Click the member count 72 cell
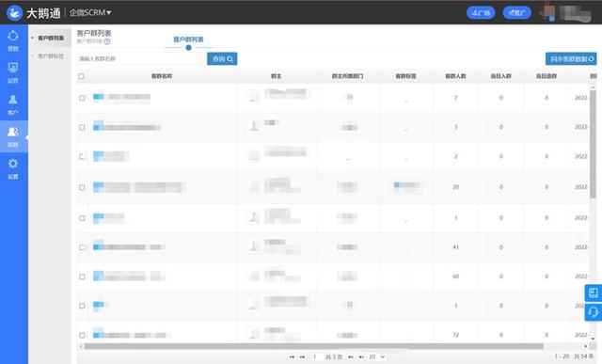602x364 pixels. pos(455,335)
